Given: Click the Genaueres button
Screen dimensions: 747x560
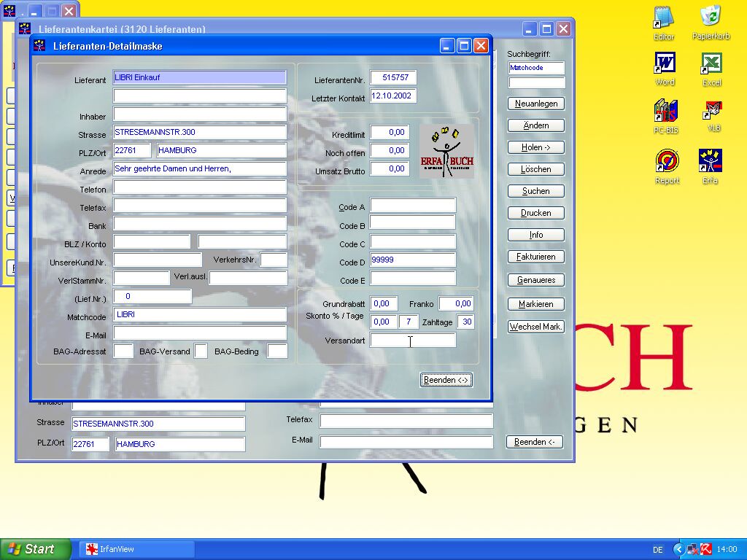Looking at the screenshot, I should tap(536, 280).
